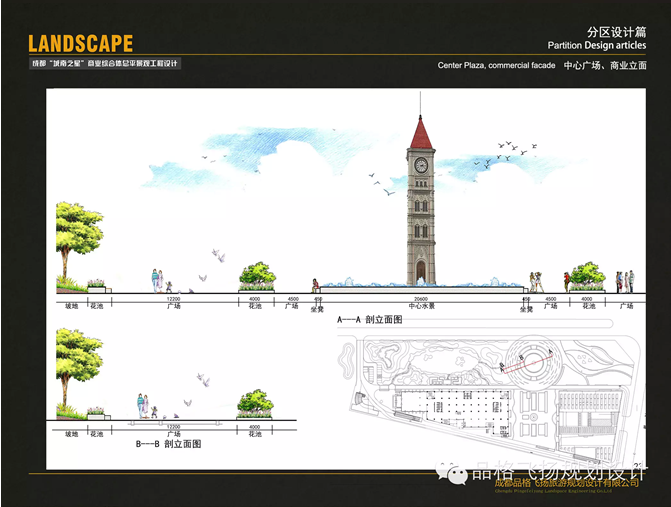Select 'Center Plaza, commercial facade' caption
The height and width of the screenshot is (507, 671).
pos(496,65)
